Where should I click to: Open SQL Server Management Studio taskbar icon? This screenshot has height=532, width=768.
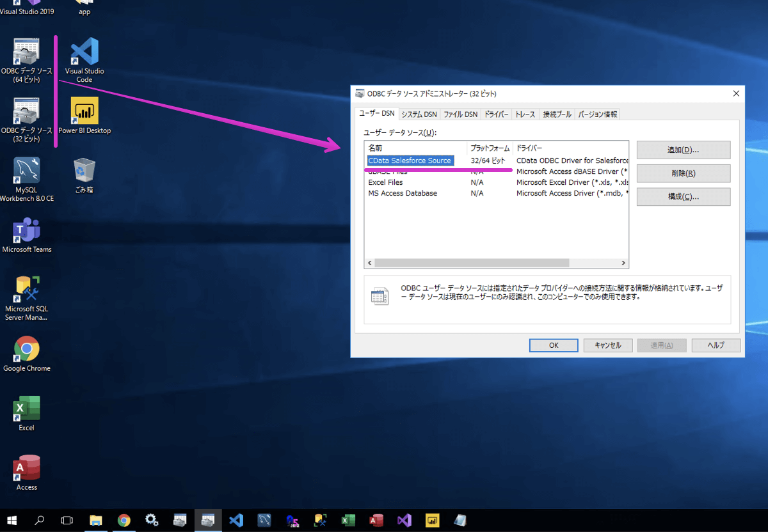click(320, 520)
